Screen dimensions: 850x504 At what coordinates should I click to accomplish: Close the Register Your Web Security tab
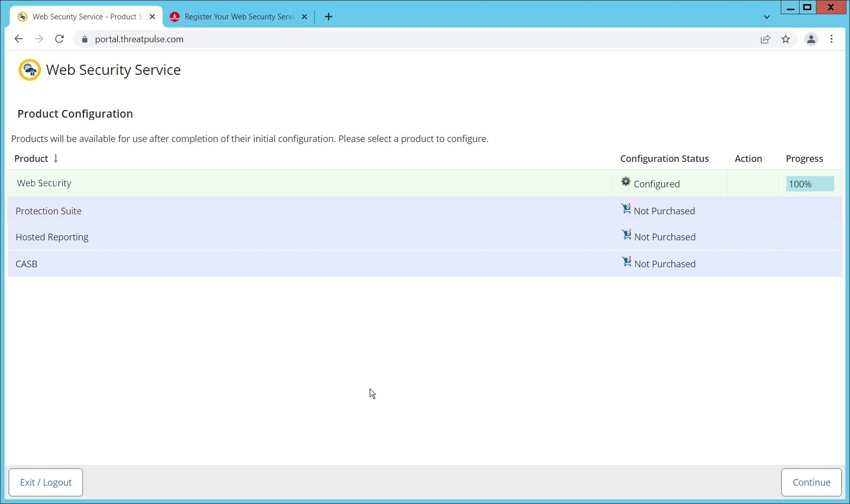305,17
